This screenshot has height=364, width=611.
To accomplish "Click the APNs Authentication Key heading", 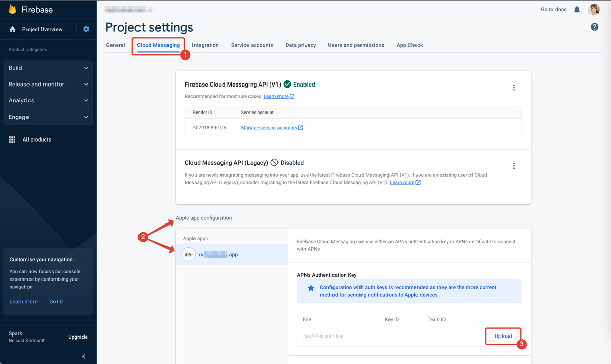I will [x=327, y=275].
